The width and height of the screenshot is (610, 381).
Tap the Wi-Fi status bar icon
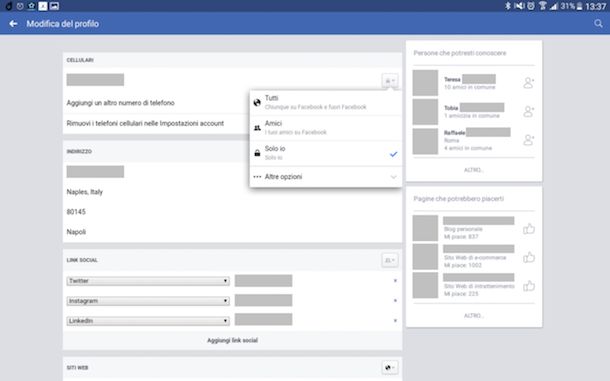click(x=542, y=6)
